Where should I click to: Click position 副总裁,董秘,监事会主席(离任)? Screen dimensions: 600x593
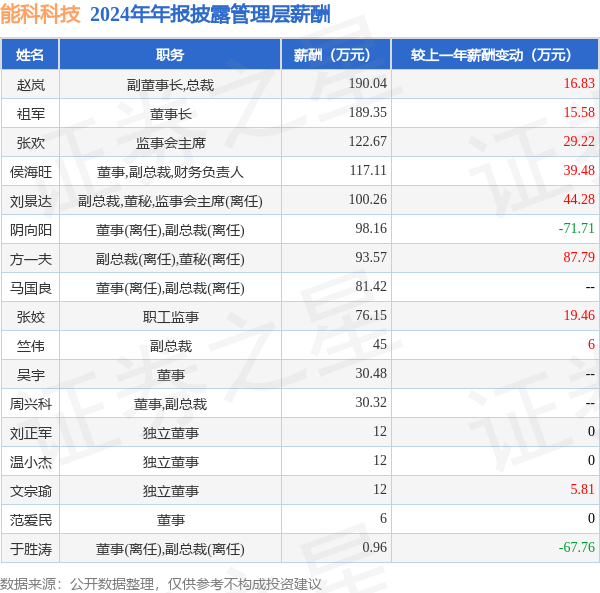[170, 201]
